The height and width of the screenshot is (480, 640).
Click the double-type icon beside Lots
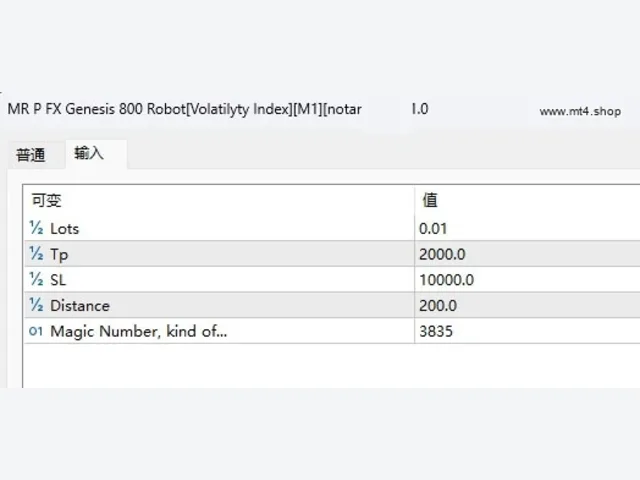click(36, 228)
